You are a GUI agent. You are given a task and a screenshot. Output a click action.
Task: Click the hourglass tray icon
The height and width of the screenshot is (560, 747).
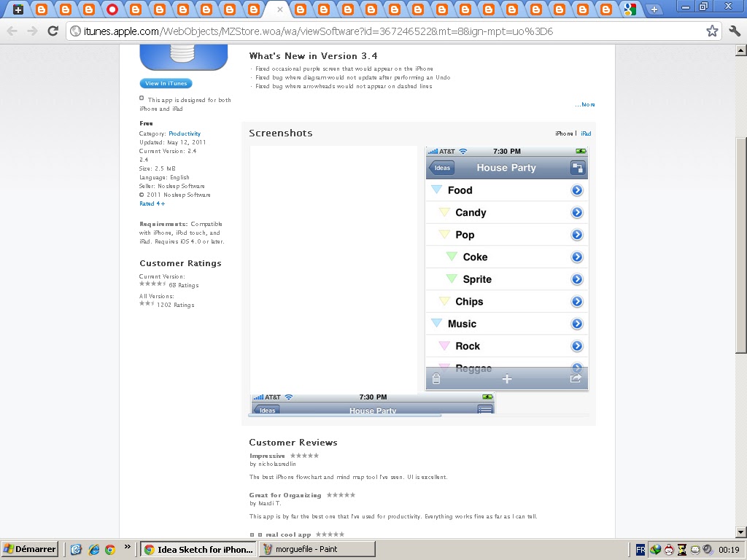[682, 550]
